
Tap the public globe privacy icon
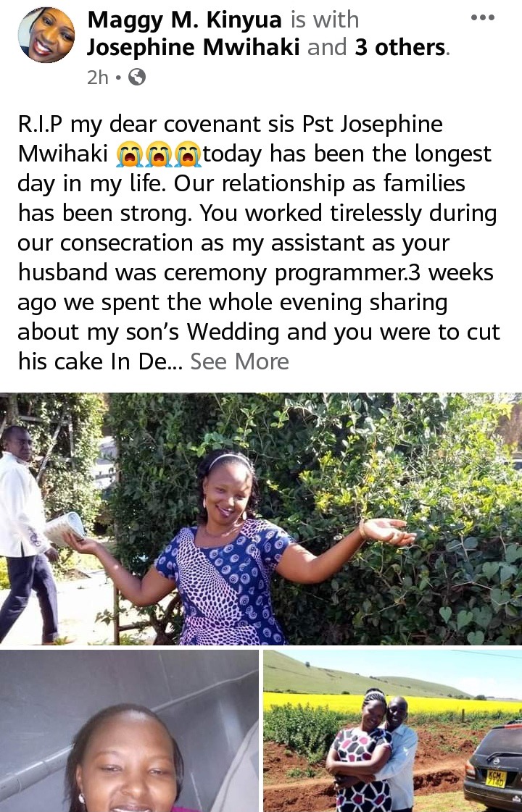click(x=137, y=78)
